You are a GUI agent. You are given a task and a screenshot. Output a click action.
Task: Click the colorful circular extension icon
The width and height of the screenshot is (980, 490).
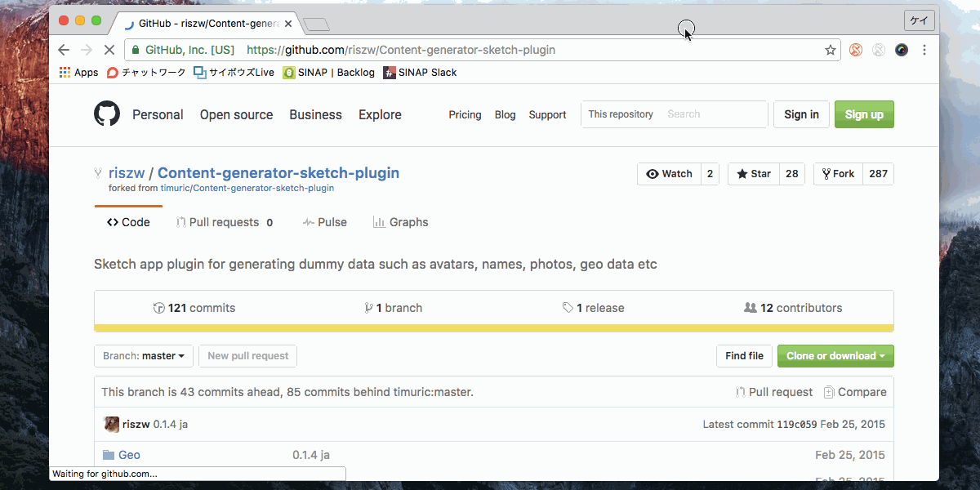pyautogui.click(x=902, y=50)
